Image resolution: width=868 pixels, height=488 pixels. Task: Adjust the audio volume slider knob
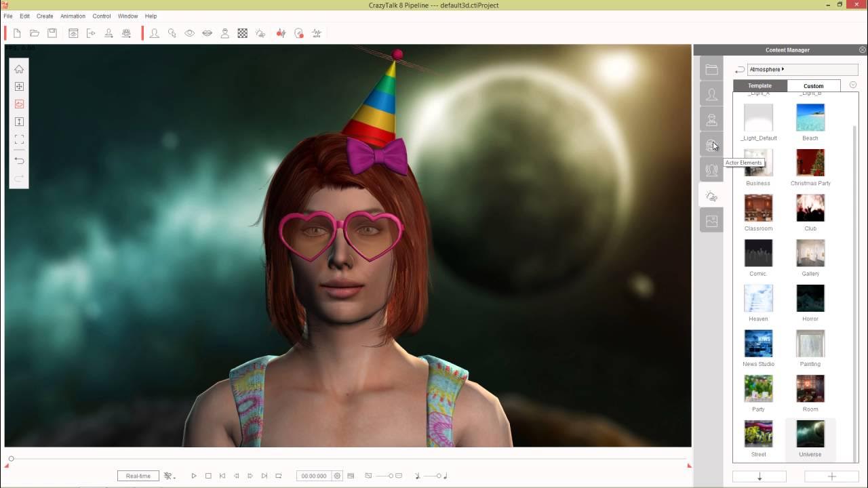coord(439,476)
